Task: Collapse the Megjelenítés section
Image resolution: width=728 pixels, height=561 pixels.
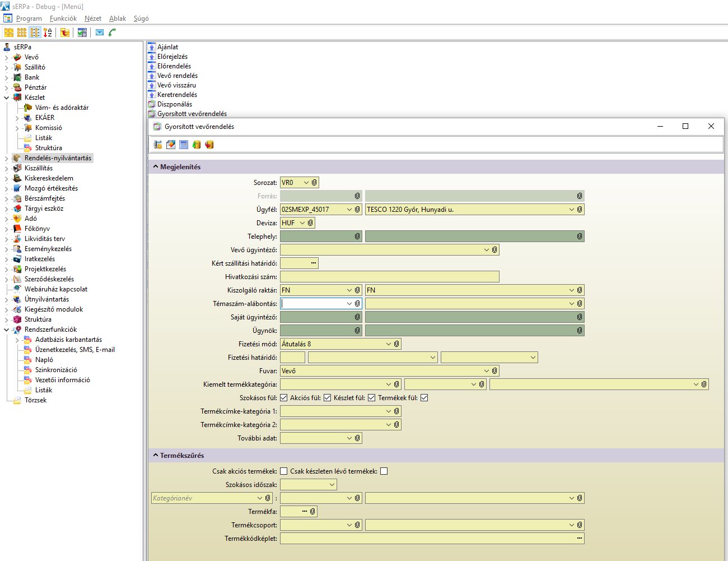Action: 156,167
